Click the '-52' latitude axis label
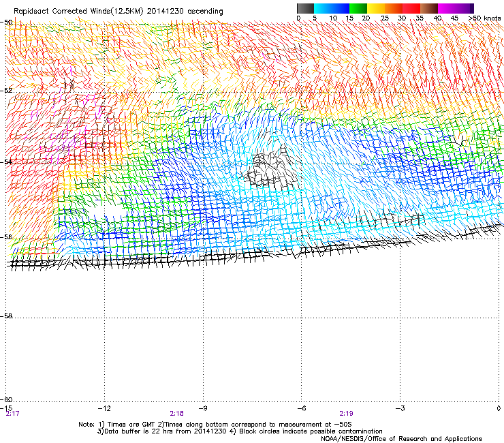The height and width of the screenshot is (443, 504). pos(6,91)
